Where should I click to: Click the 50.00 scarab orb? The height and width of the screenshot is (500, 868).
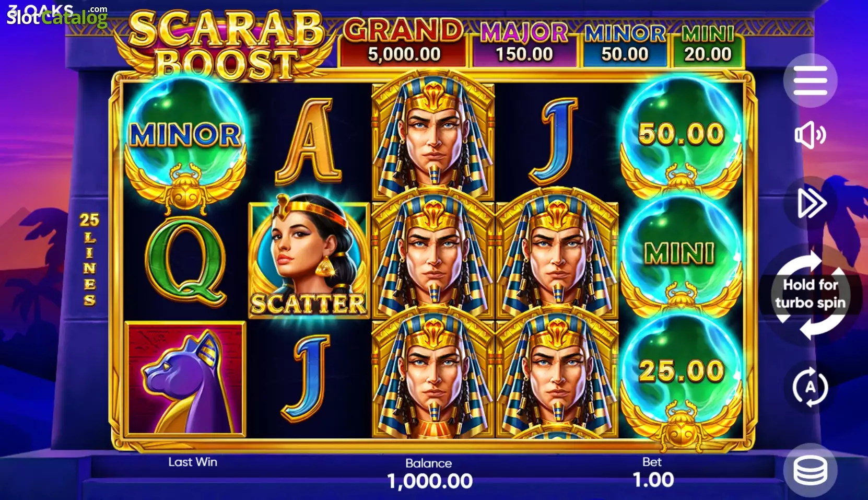681,137
